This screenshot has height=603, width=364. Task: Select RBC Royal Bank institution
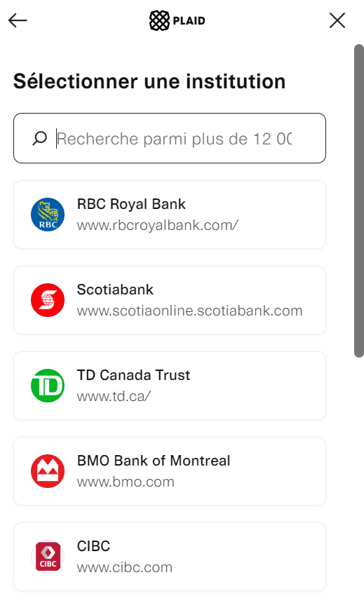(170, 215)
